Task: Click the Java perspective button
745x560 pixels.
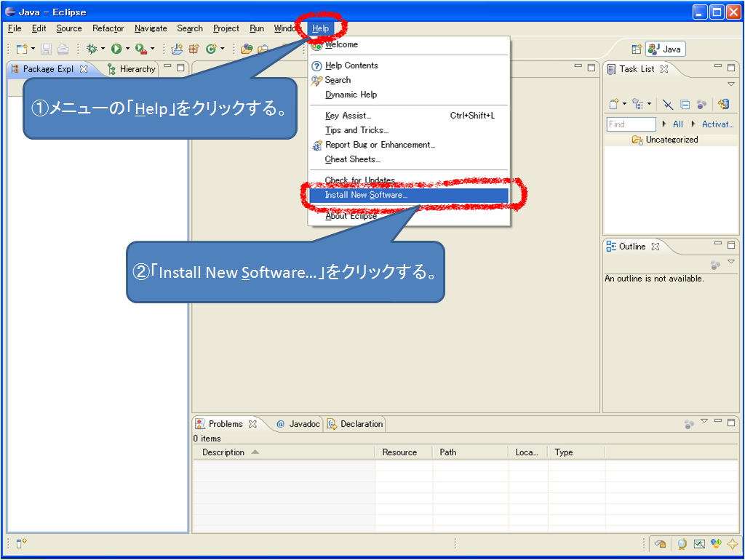Action: point(665,49)
